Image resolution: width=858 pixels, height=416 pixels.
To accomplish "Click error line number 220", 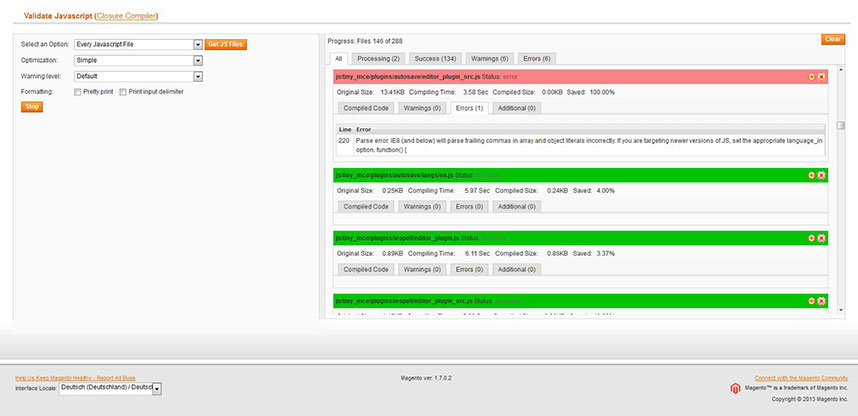I will [x=344, y=141].
